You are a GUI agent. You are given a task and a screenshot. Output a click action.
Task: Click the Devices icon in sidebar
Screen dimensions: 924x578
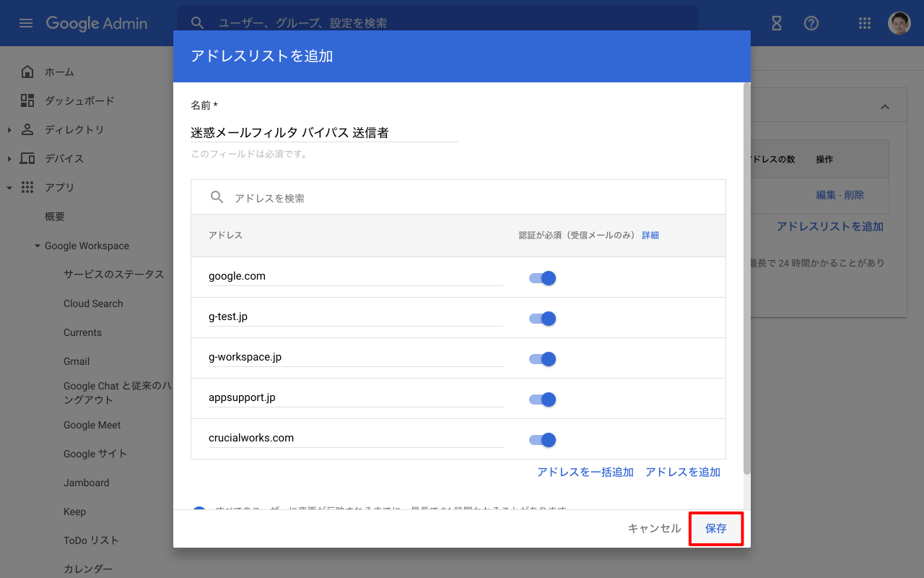[x=27, y=158]
